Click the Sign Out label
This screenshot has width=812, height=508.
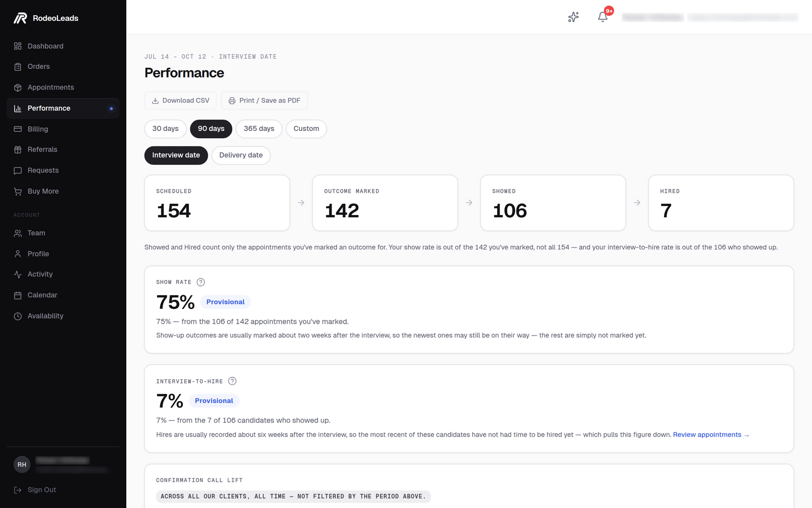tap(42, 490)
